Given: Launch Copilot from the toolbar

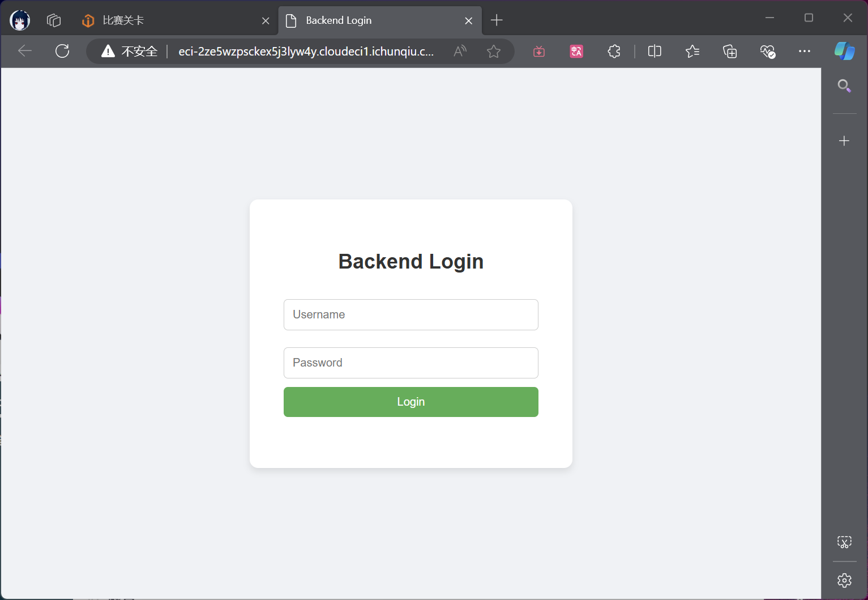Looking at the screenshot, I should tap(844, 51).
